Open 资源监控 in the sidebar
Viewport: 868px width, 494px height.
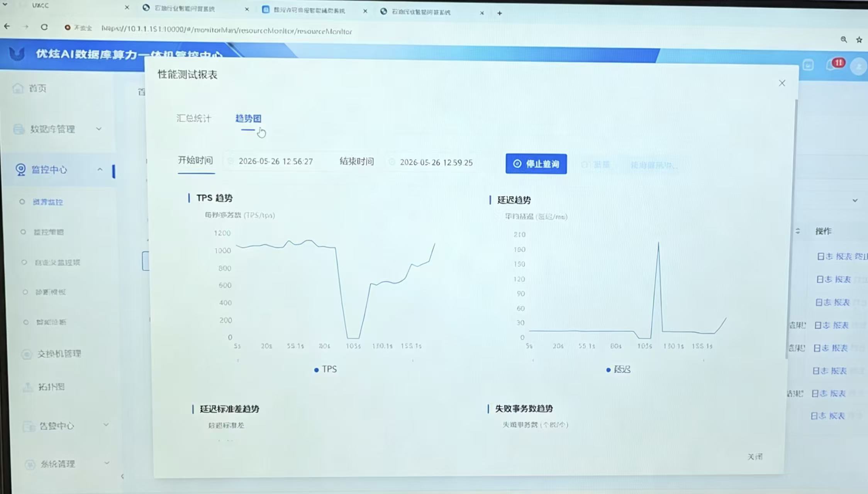coord(48,202)
